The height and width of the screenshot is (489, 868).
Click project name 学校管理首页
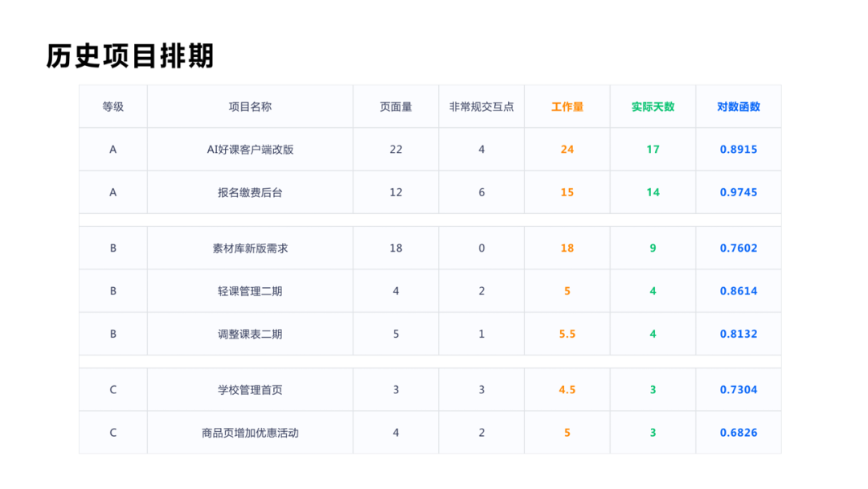250,390
